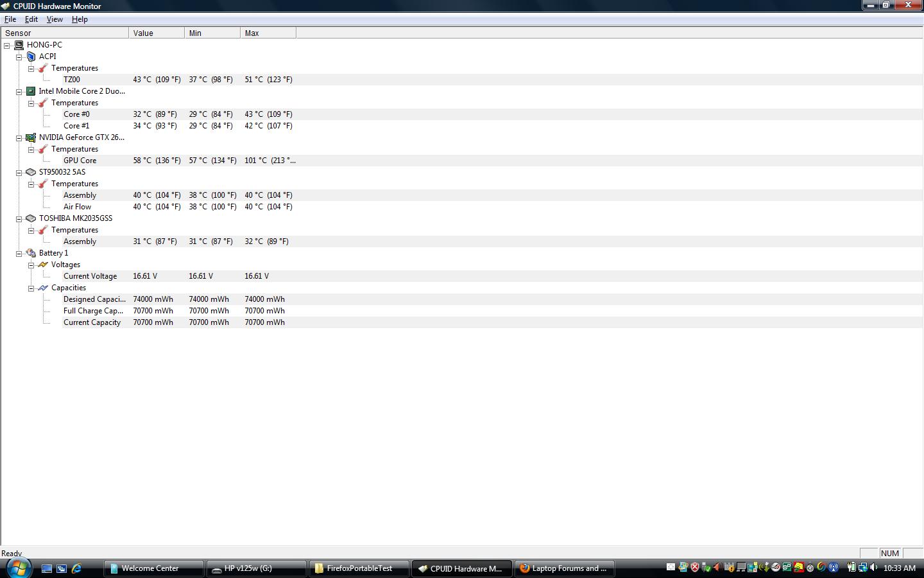The width and height of the screenshot is (924, 578).
Task: Collapse the ST950032 5AS node
Action: click(x=19, y=173)
